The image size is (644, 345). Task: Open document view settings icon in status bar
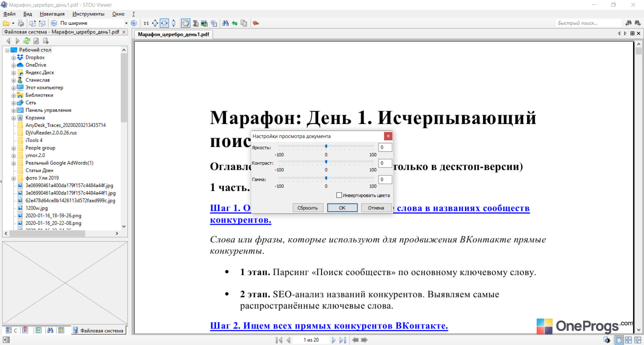coord(607,340)
